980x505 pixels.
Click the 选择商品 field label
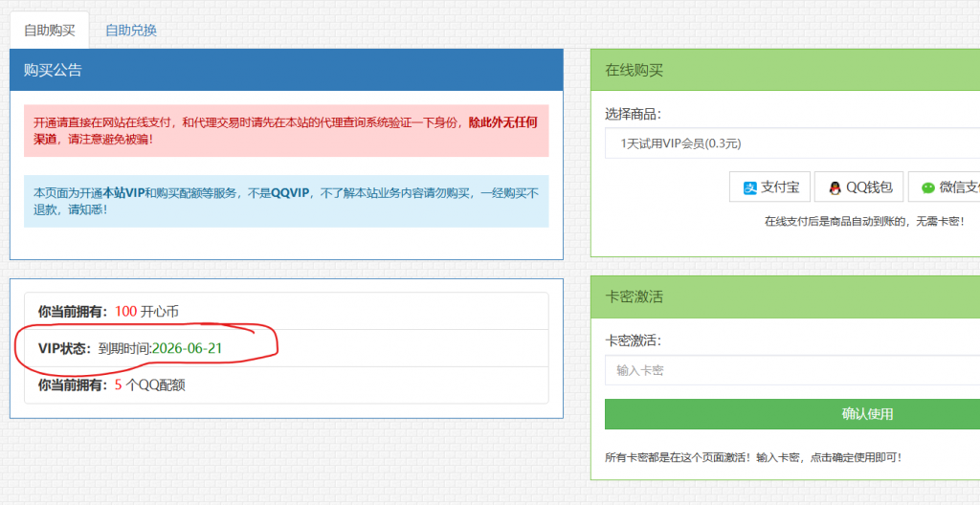pyautogui.click(x=634, y=114)
